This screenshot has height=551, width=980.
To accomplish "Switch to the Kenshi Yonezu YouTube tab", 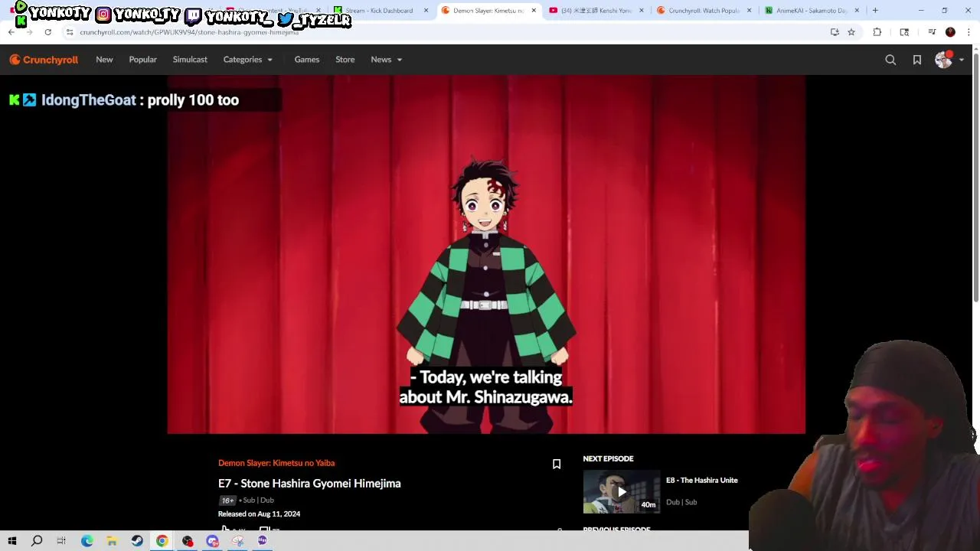I will [x=596, y=11].
